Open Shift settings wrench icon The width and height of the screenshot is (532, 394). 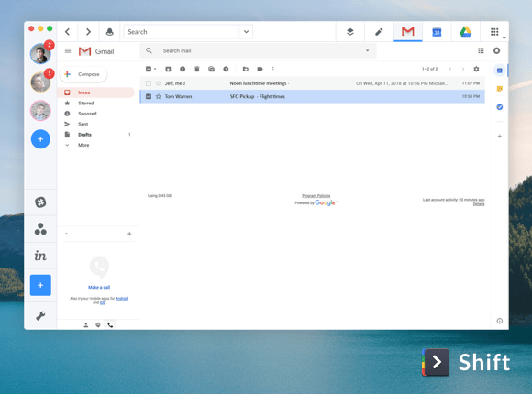[x=40, y=316]
